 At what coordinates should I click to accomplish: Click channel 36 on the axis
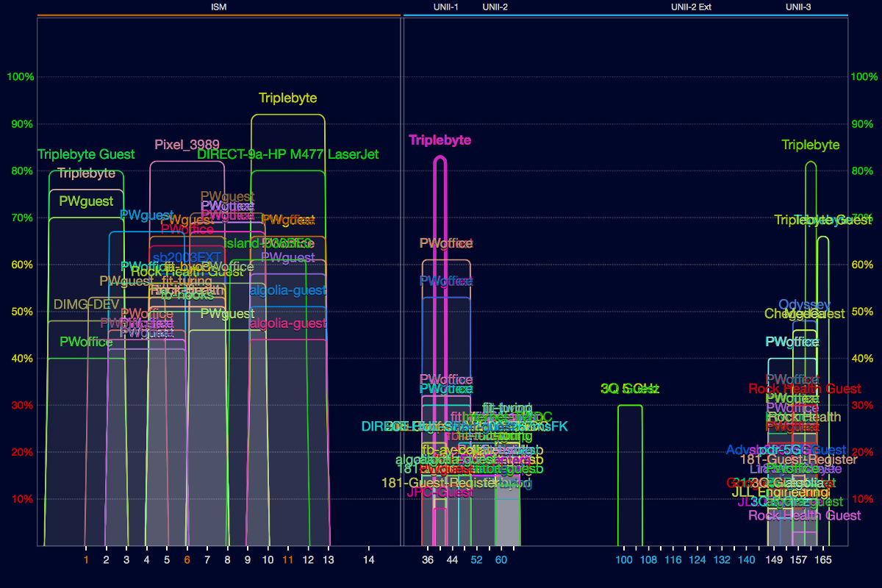coord(428,560)
